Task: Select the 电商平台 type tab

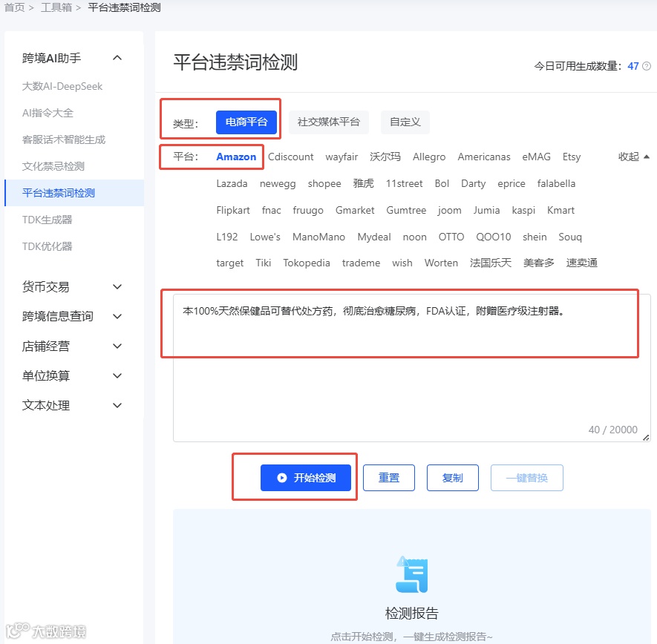Action: 246,122
